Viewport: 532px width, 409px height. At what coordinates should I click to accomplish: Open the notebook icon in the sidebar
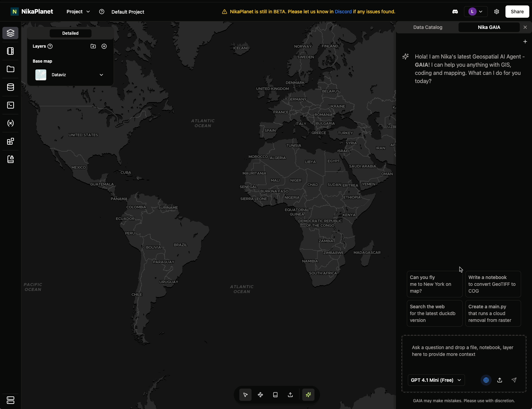pos(11,51)
